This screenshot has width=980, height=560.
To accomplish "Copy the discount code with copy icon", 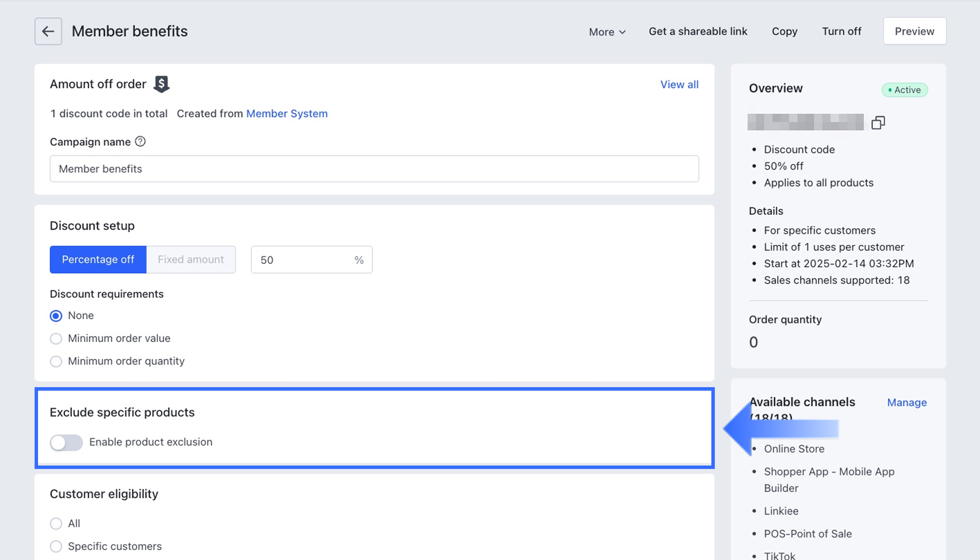I will pyautogui.click(x=878, y=123).
